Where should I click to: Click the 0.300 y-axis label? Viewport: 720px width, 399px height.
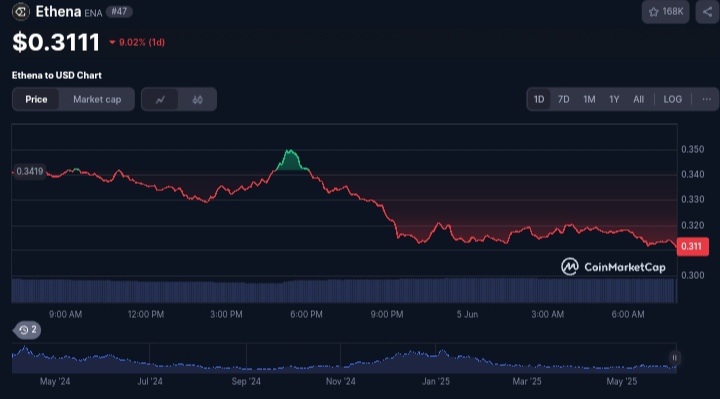pyautogui.click(x=692, y=275)
